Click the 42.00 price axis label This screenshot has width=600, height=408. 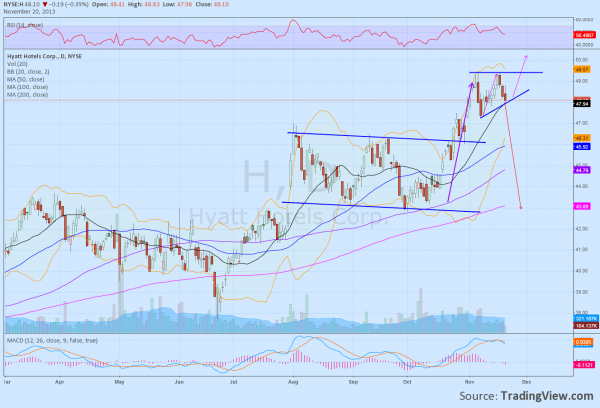click(x=582, y=229)
